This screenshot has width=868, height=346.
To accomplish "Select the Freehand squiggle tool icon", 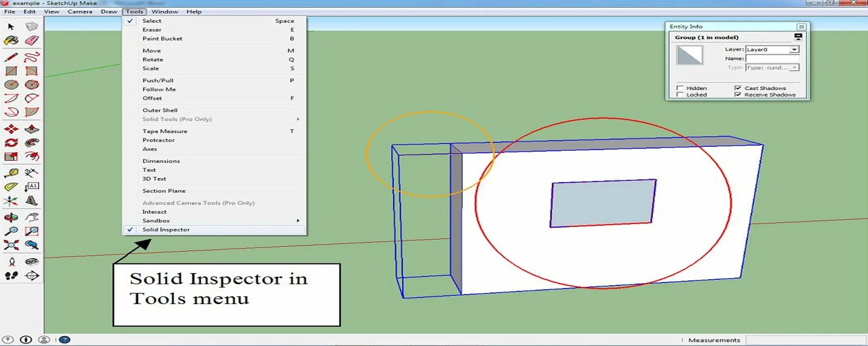I will pyautogui.click(x=32, y=57).
